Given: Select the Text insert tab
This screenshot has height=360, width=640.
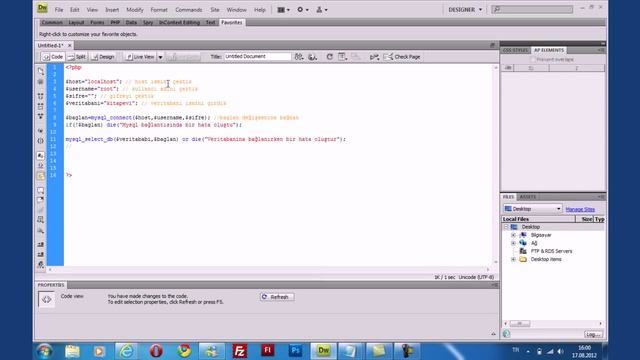Looking at the screenshot, I should [210, 22].
